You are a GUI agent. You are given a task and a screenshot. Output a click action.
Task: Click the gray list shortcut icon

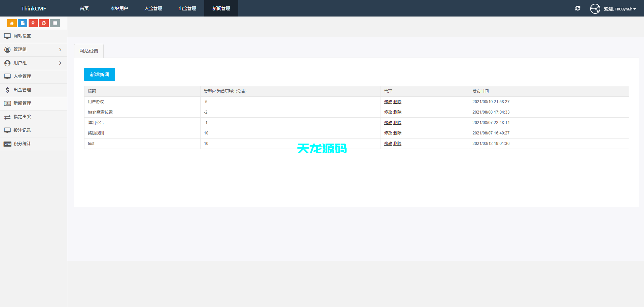point(55,23)
